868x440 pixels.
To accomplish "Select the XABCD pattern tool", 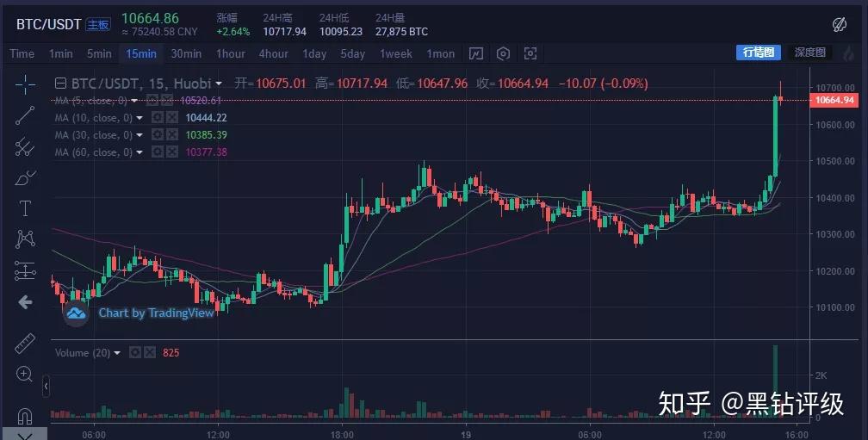I will point(25,239).
